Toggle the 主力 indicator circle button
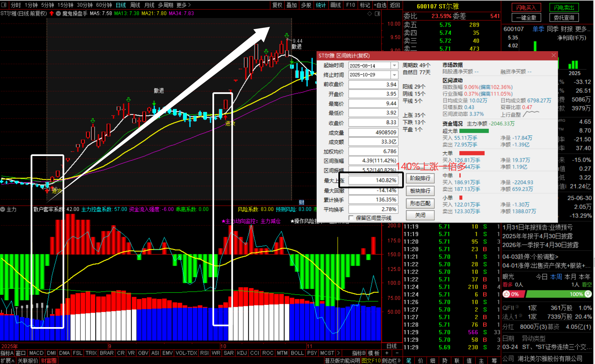 (x=3, y=209)
